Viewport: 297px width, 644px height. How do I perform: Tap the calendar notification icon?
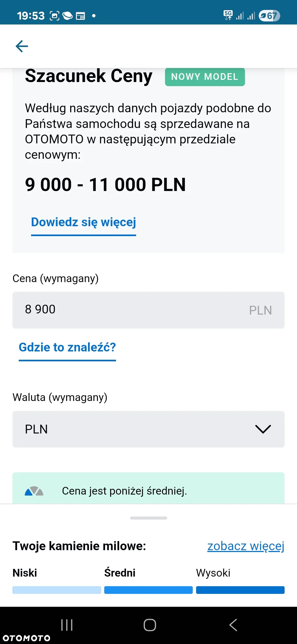tap(80, 16)
